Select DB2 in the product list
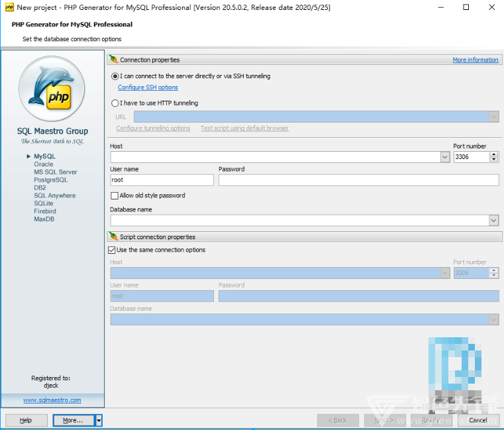 (x=40, y=188)
